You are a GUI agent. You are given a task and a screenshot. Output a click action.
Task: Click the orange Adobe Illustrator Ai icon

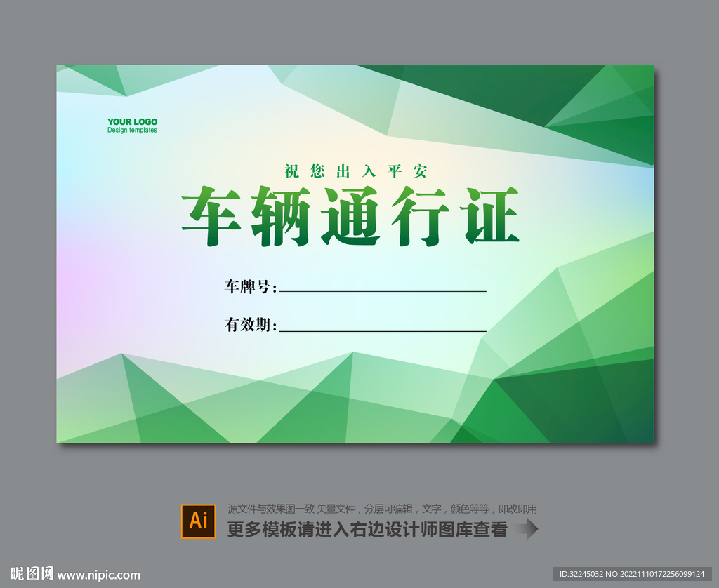[x=199, y=520]
